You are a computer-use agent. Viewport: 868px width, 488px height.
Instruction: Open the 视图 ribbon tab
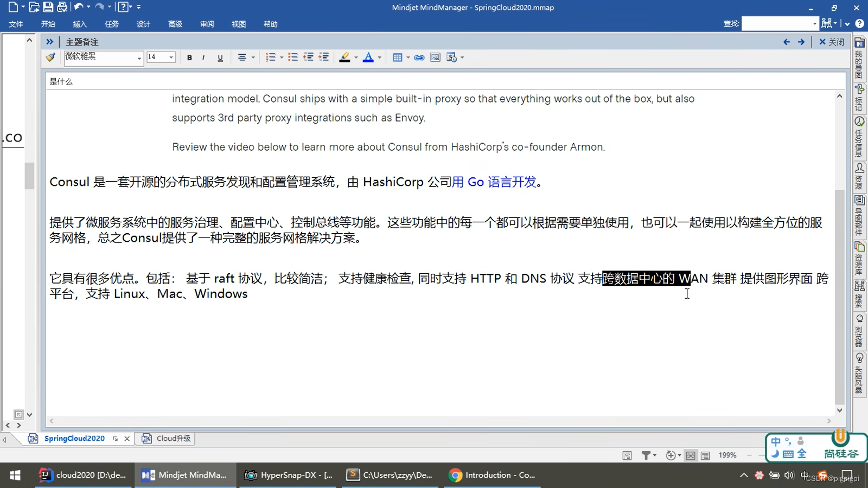[x=239, y=24]
